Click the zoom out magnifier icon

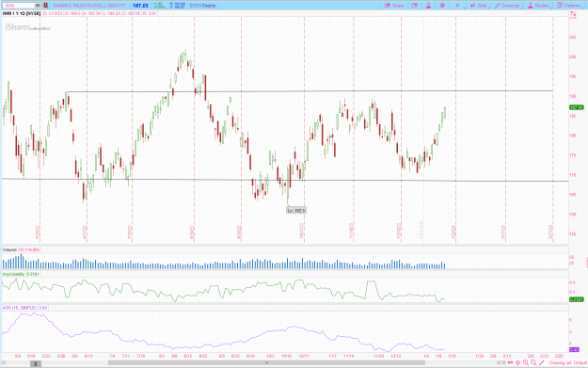pos(533,362)
